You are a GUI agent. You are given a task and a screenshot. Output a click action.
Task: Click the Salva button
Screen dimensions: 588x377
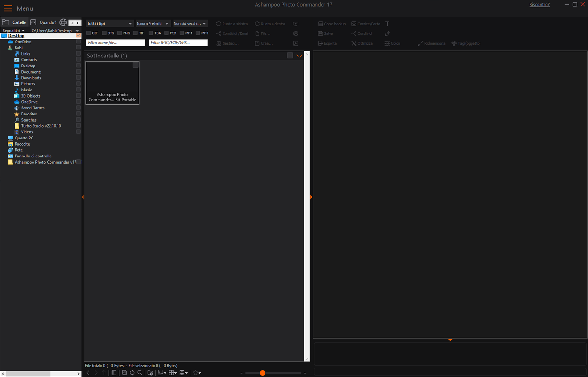coord(325,33)
